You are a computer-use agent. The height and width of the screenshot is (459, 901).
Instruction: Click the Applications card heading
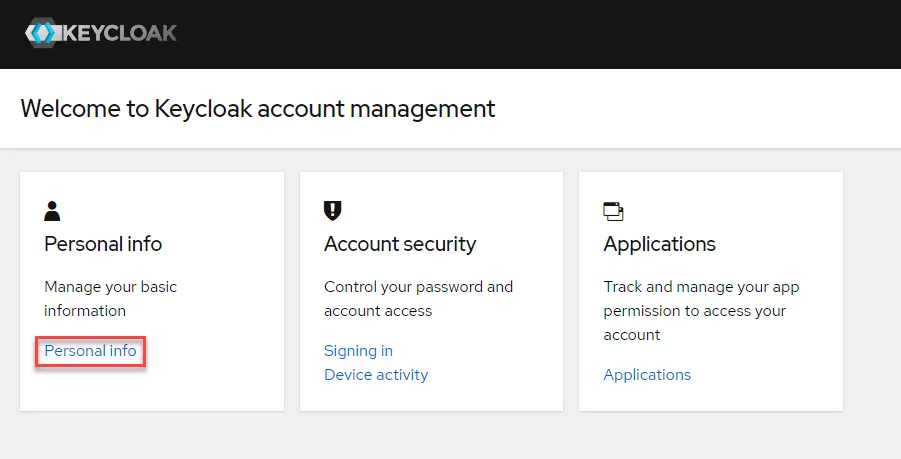660,244
